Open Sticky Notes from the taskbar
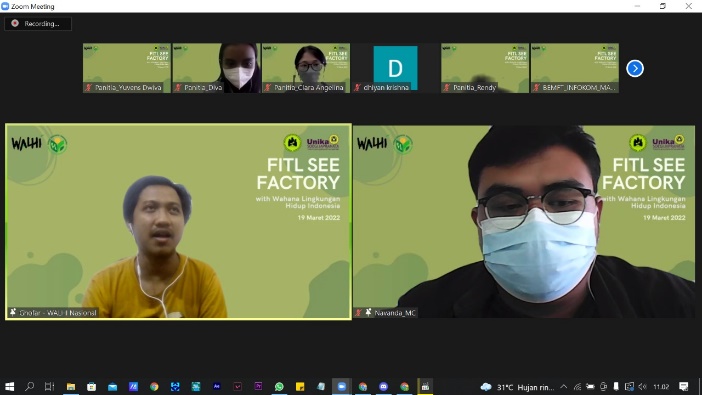The width and height of the screenshot is (702, 395). (x=300, y=386)
